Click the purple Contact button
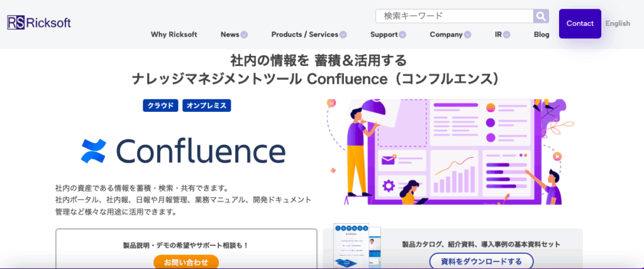The image size is (644, 269). [x=580, y=23]
